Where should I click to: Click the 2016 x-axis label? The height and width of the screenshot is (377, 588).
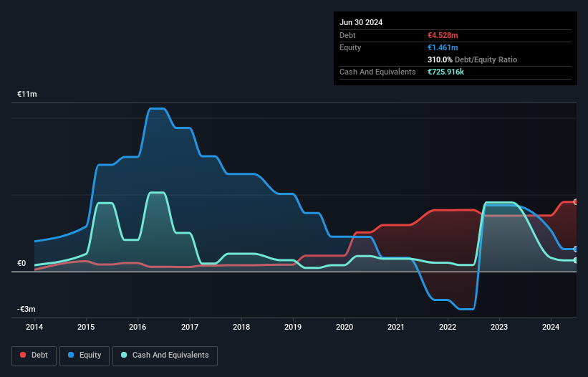tap(138, 327)
